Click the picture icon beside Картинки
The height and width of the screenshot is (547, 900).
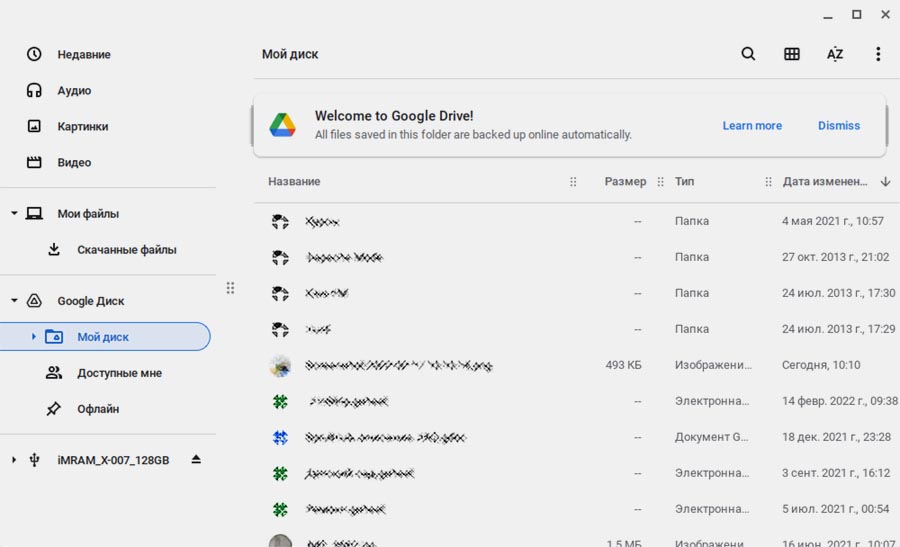tap(34, 126)
